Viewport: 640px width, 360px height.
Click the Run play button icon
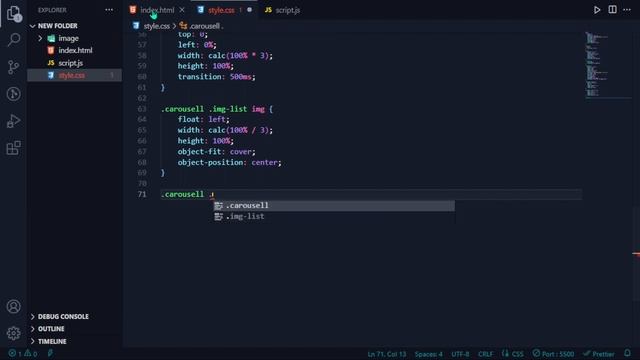click(x=597, y=10)
